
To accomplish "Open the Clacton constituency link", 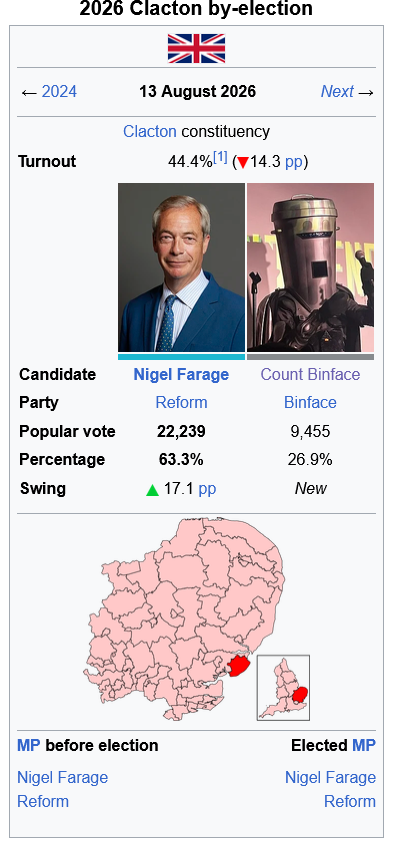I will click(149, 132).
